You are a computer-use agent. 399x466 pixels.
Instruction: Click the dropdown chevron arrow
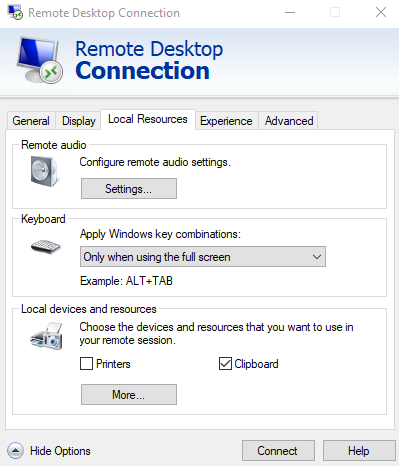coord(317,257)
